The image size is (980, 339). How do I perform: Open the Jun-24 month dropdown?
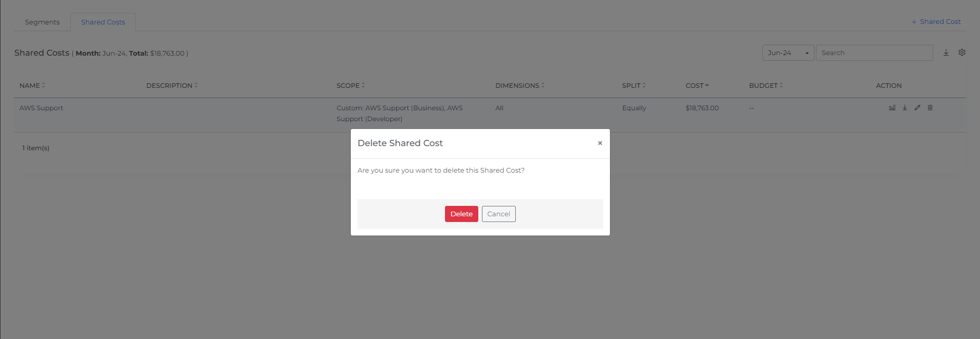point(788,53)
